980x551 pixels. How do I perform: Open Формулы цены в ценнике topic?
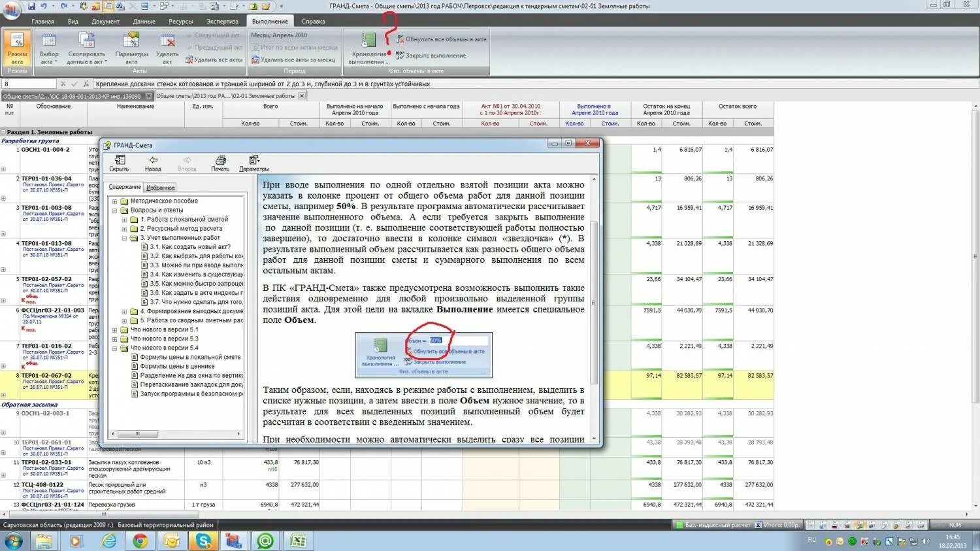pyautogui.click(x=177, y=367)
